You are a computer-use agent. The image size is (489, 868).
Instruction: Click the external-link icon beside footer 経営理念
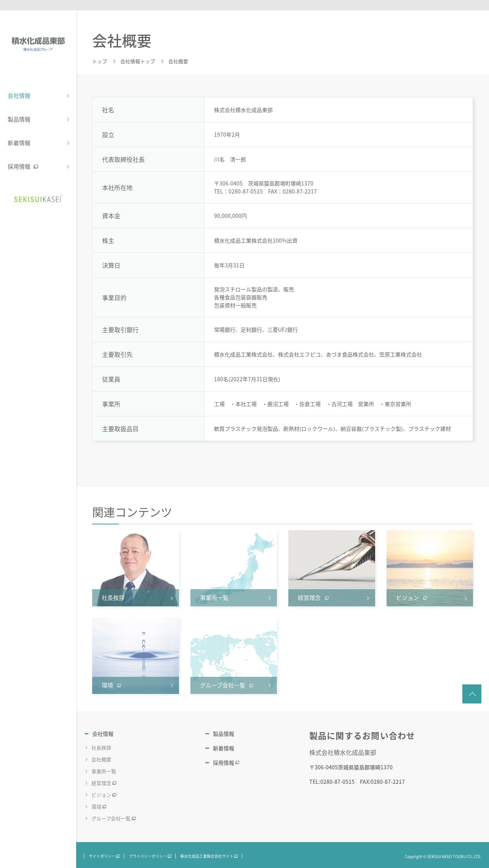coord(114,783)
